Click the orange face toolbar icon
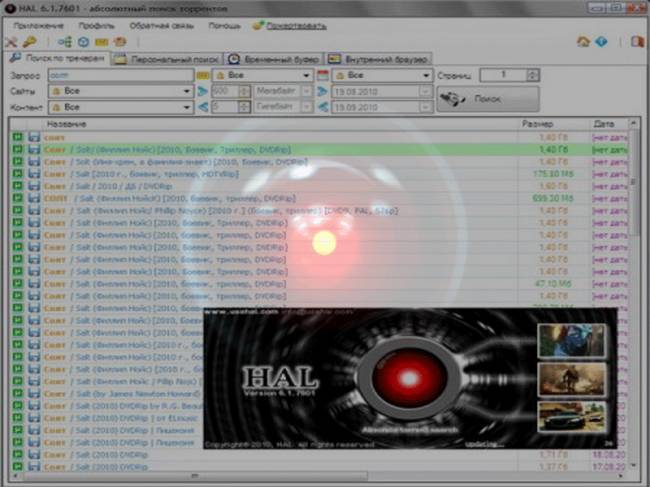Screen dimensions: 650x487 click(120, 42)
